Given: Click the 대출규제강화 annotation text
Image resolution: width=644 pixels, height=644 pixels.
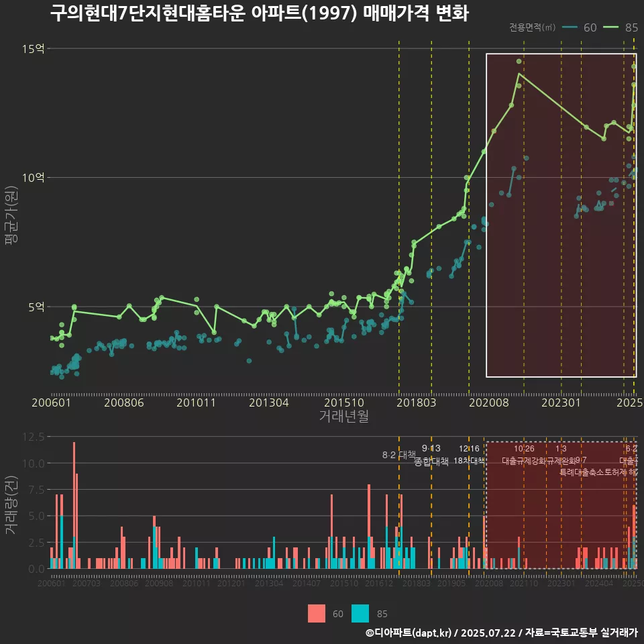Looking at the screenshot, I should click(x=524, y=460).
